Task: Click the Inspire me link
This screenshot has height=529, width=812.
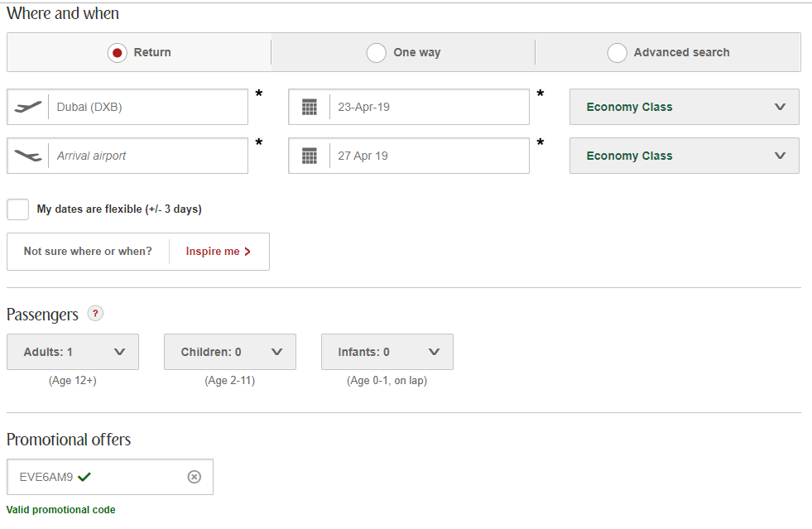Action: point(213,252)
